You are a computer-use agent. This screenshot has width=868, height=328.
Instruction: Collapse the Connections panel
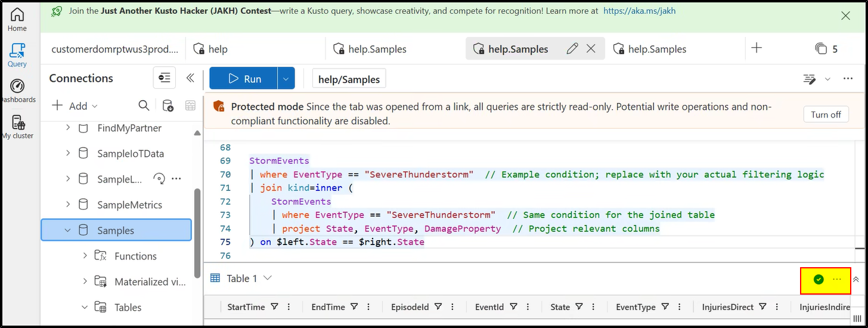(190, 78)
